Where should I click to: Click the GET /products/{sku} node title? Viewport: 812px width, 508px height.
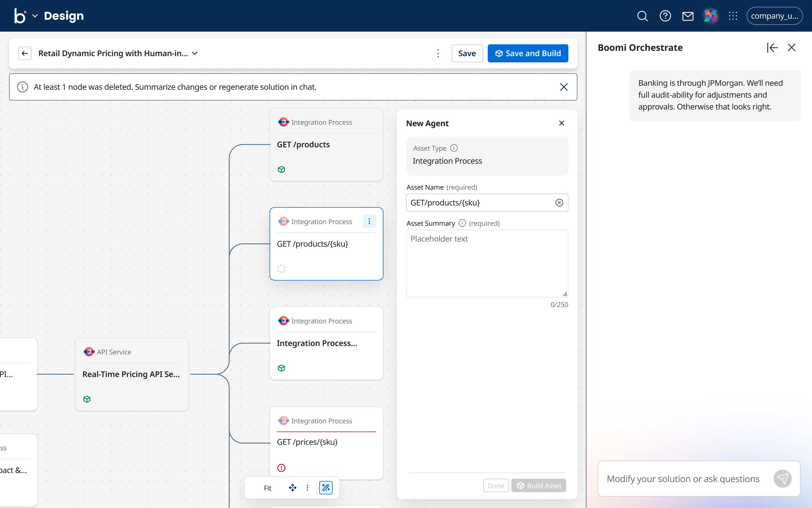click(x=312, y=244)
